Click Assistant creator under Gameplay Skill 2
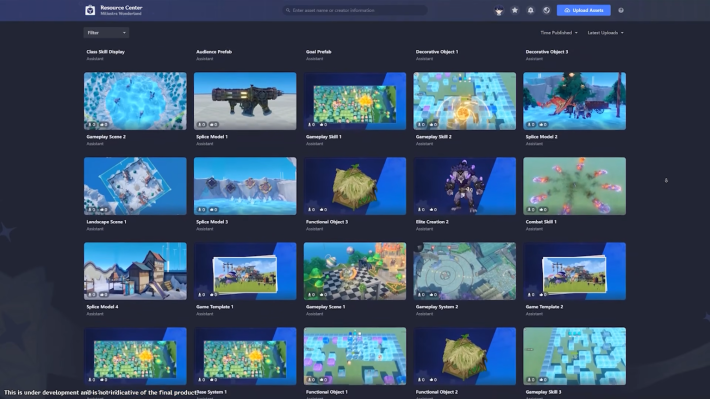 tap(424, 144)
